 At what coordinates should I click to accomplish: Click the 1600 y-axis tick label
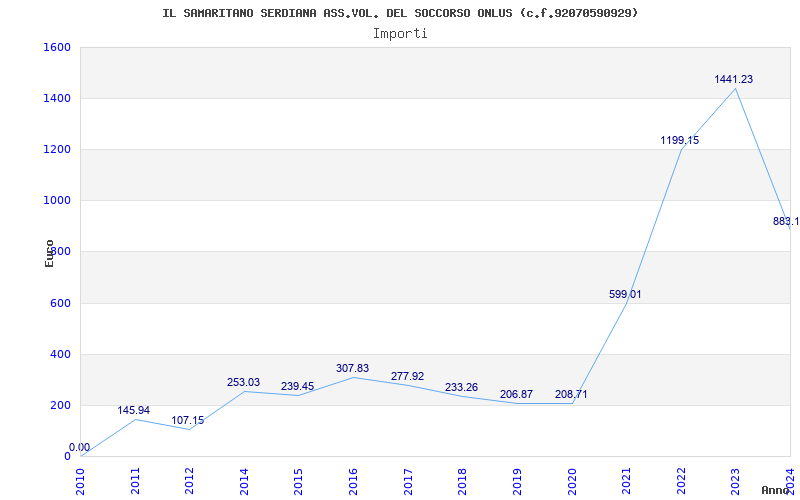pos(58,47)
